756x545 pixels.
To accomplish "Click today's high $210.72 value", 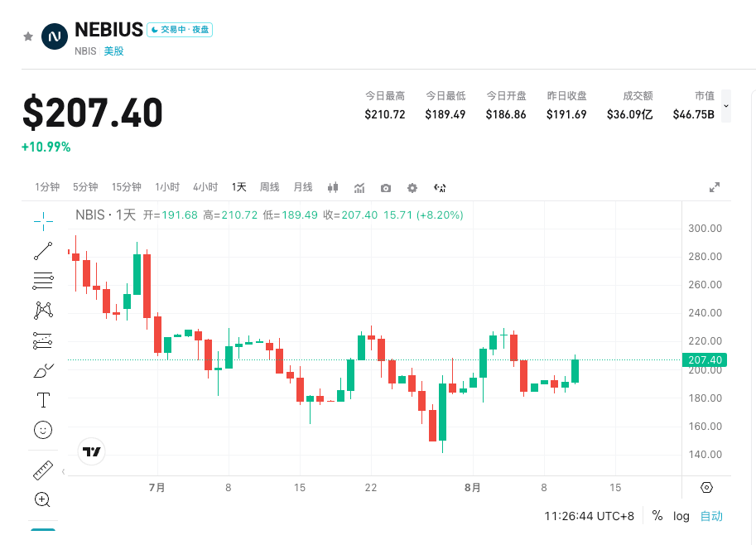I will (385, 115).
